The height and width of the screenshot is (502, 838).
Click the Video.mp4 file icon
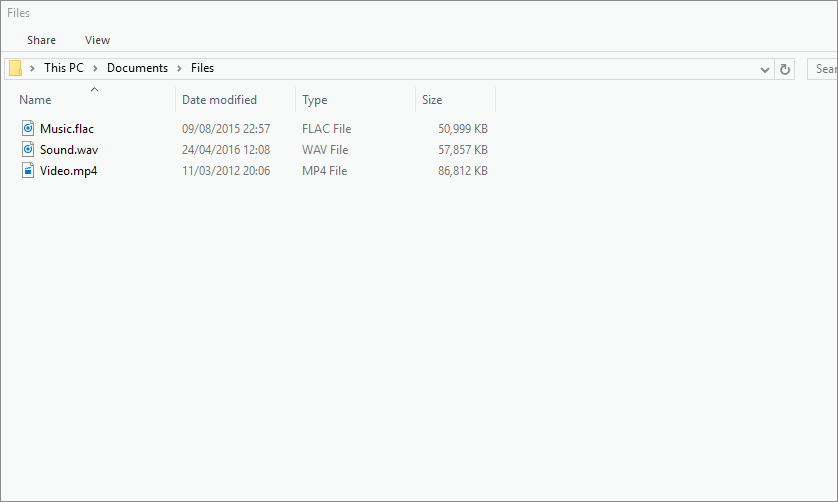(x=28, y=171)
